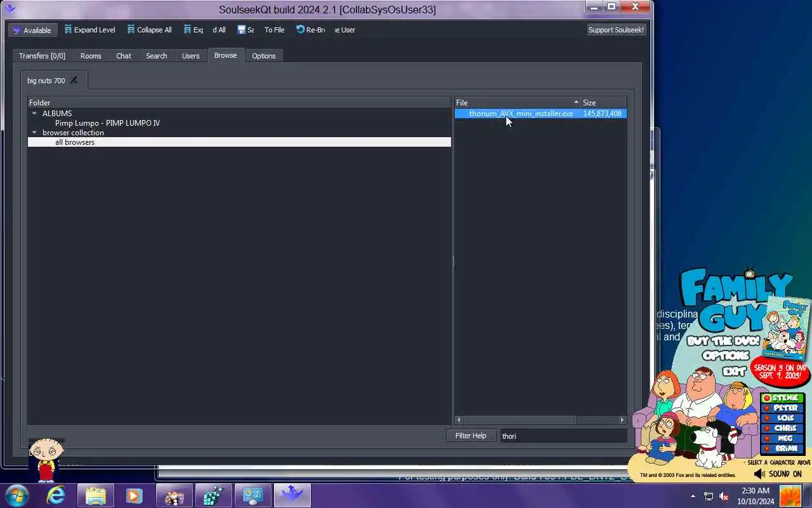
Task: Click the file list horizontal scrollbar thumb
Action: pos(519,420)
